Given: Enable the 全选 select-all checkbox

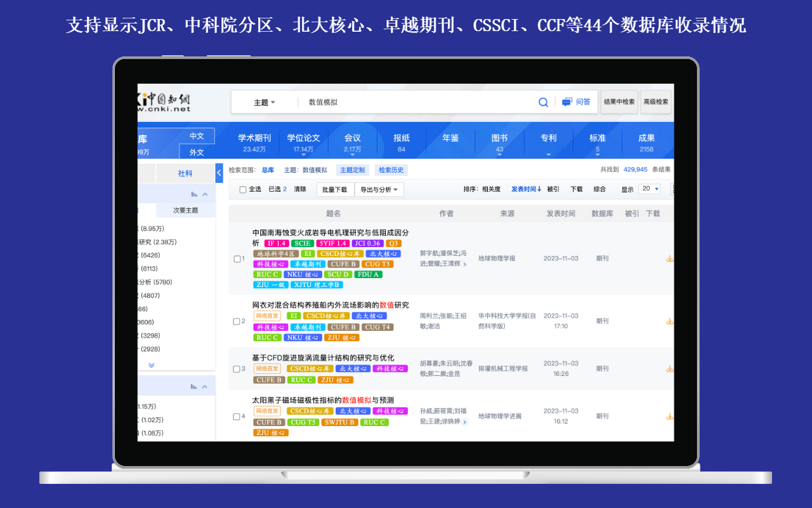Looking at the screenshot, I should [x=244, y=189].
